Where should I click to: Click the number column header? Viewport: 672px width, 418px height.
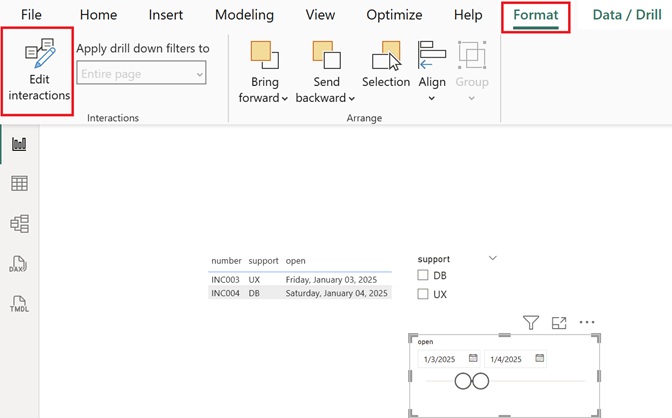226,261
